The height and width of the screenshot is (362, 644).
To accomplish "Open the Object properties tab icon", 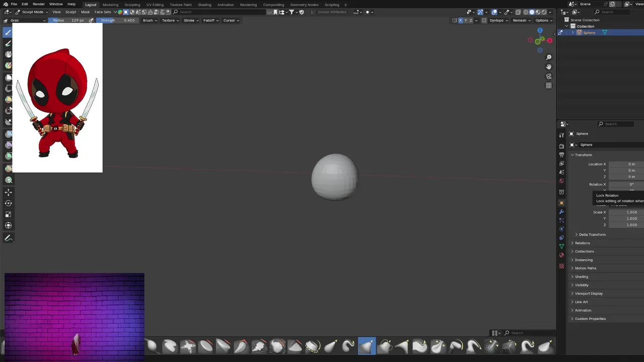I will [561, 203].
